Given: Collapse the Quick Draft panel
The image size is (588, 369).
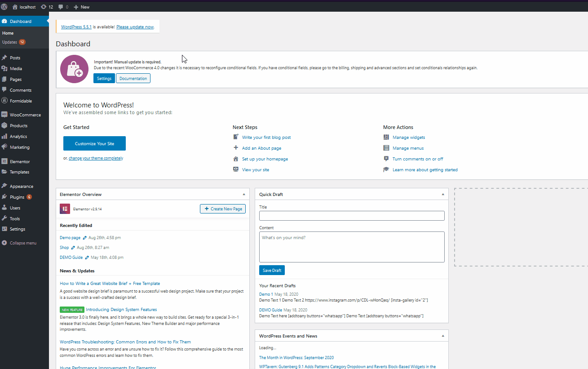Looking at the screenshot, I should click(442, 194).
